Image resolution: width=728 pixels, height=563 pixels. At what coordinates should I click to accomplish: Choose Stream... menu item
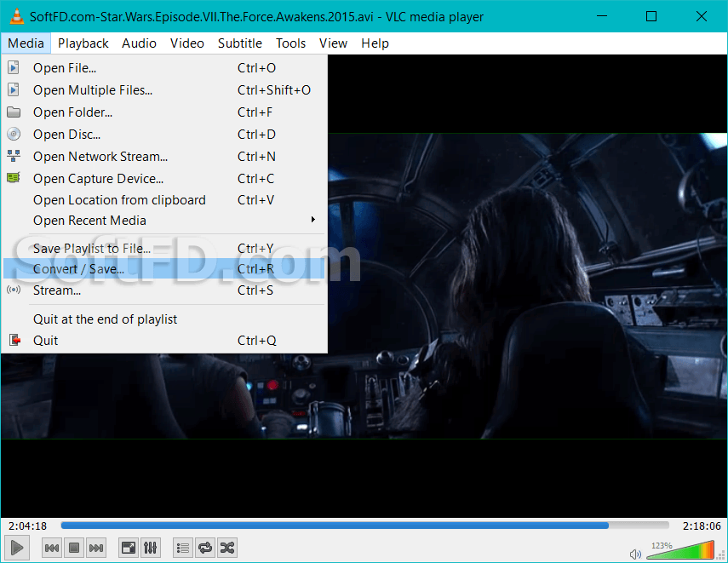(164, 290)
